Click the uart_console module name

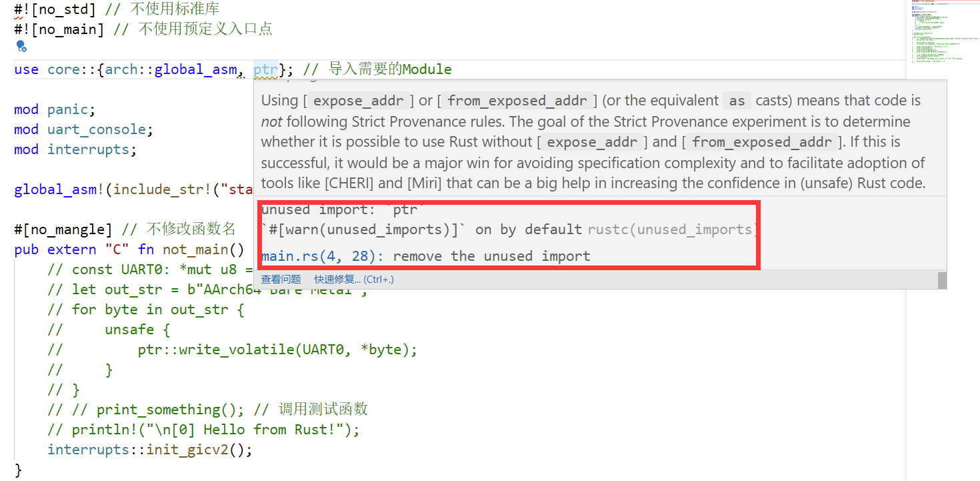click(99, 129)
